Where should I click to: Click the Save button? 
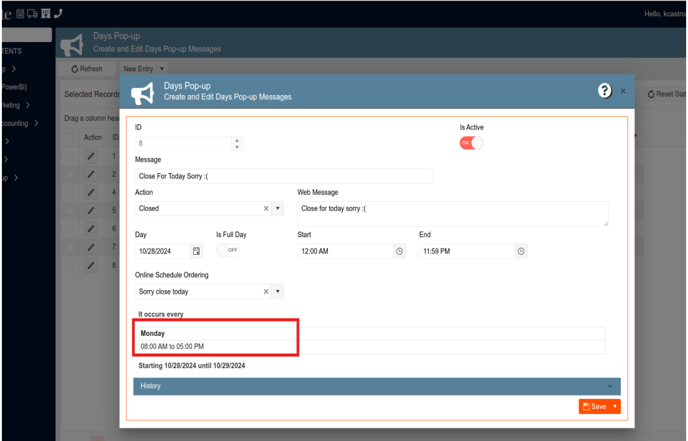(x=595, y=406)
